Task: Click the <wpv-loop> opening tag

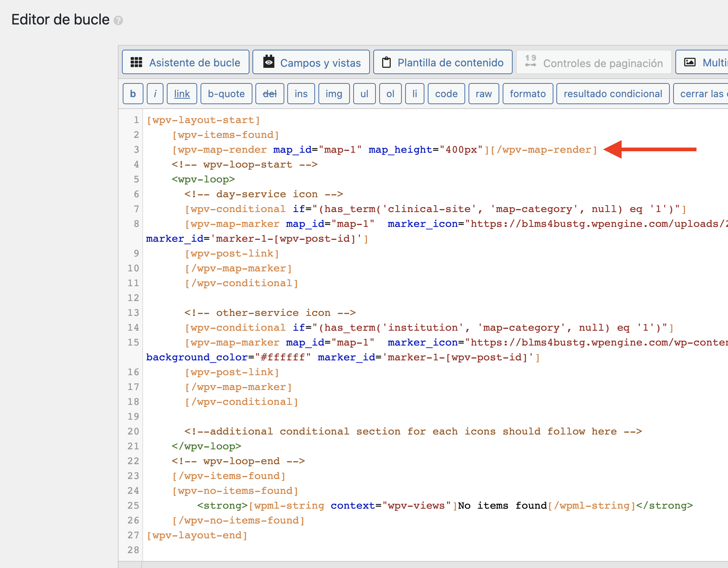Action: [x=203, y=179]
